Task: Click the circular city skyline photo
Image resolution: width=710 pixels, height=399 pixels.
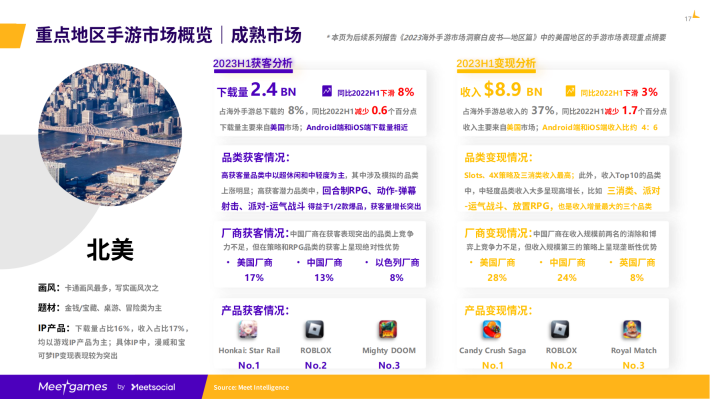Action: click(x=110, y=135)
